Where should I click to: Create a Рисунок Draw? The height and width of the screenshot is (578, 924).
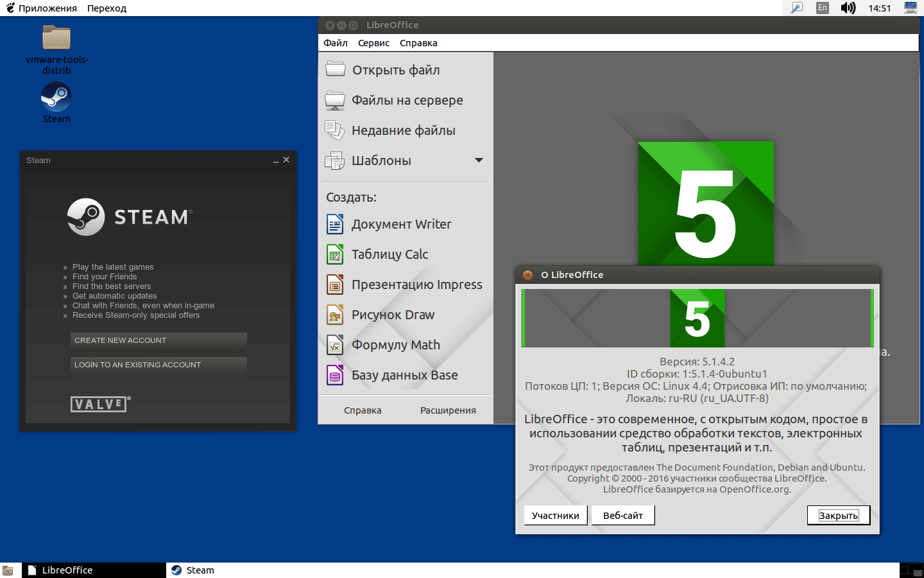click(393, 315)
